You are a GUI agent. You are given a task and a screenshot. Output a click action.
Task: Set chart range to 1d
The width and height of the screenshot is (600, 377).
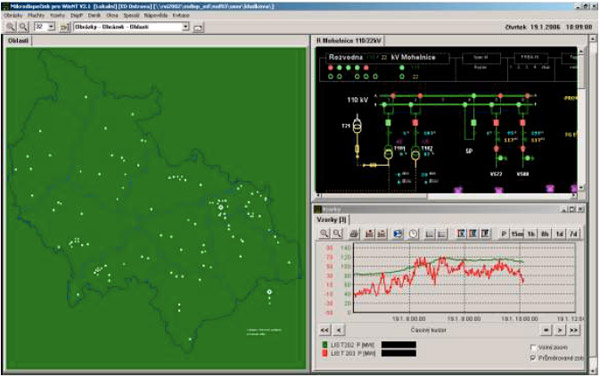[x=559, y=234]
